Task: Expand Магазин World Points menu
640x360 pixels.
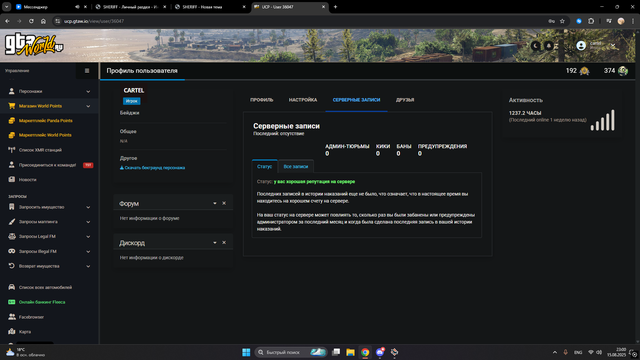Action: (x=49, y=106)
